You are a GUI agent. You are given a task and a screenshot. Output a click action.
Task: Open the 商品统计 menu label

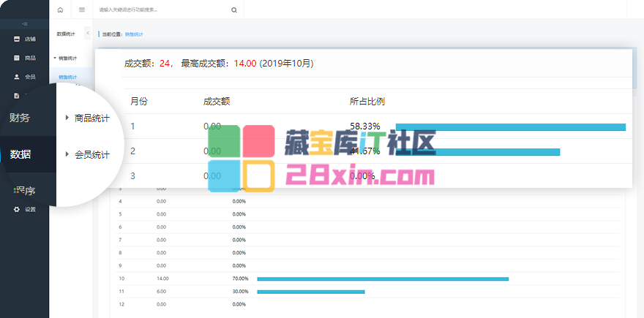92,118
